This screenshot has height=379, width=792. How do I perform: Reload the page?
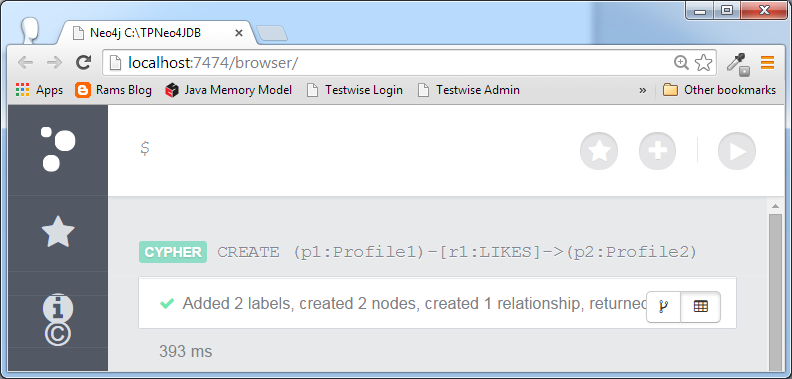[83, 63]
